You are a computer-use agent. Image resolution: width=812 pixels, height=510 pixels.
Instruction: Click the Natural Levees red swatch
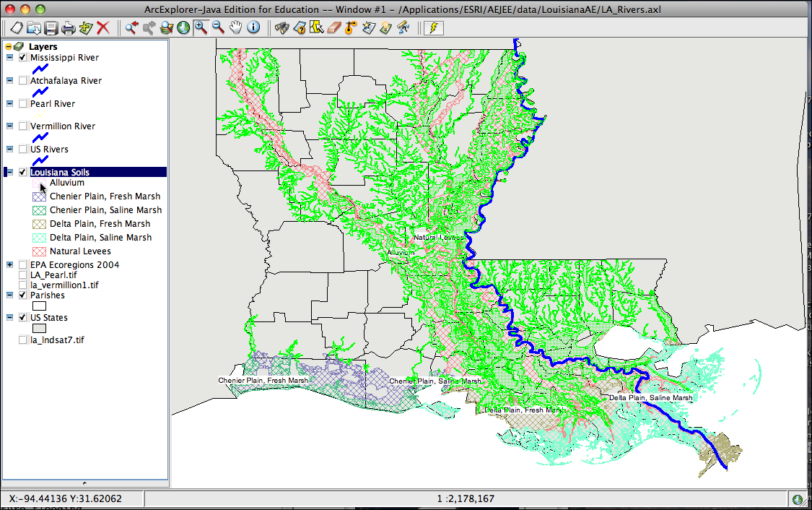click(40, 251)
